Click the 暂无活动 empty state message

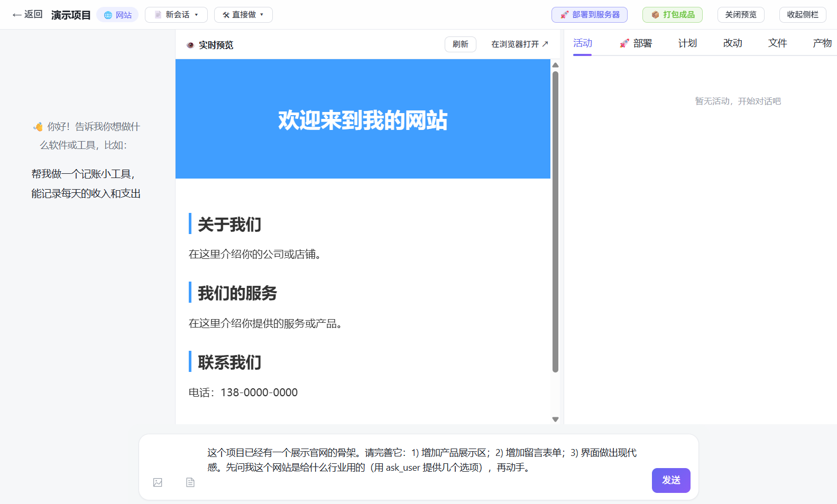coord(738,101)
